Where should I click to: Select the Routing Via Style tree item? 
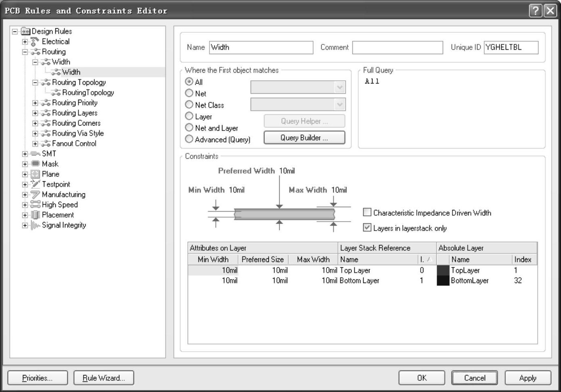[78, 133]
